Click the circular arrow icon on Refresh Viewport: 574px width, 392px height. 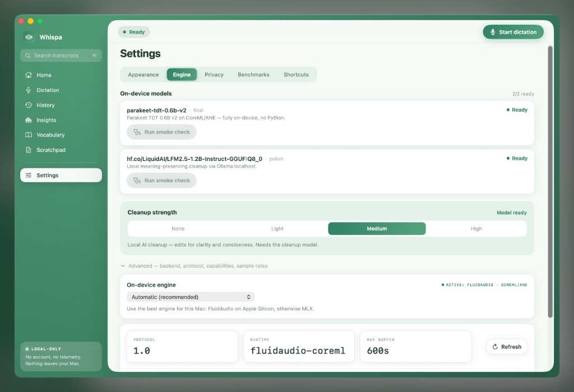coord(495,347)
